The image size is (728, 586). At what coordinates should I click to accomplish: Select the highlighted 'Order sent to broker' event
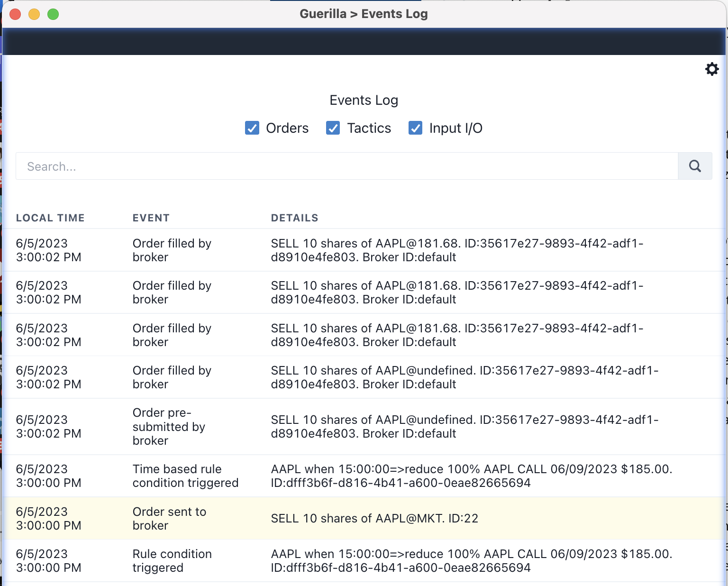(169, 518)
